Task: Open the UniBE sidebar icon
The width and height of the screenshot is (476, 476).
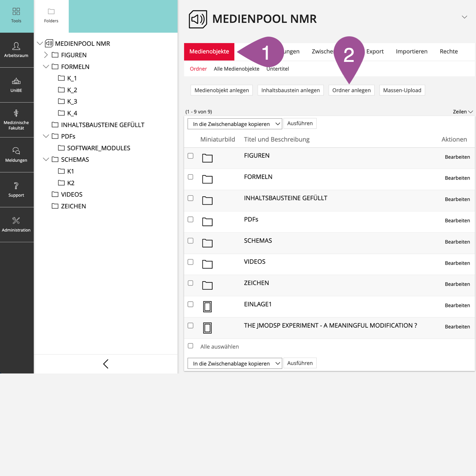Action: (16, 81)
